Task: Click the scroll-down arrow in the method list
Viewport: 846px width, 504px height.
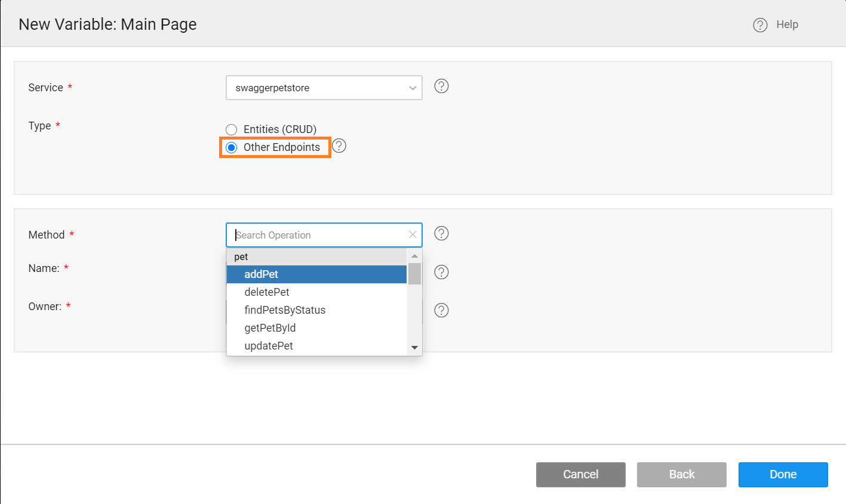Action: 414,347
